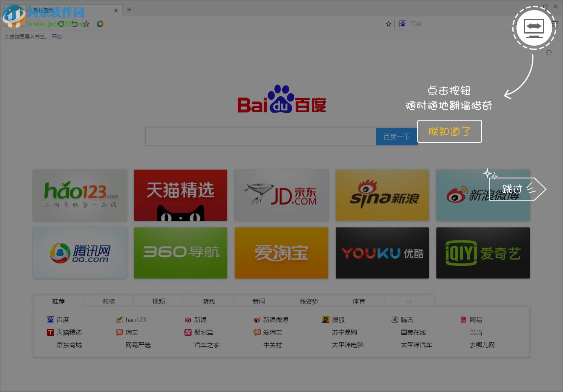Viewport: 563px width, 392px height.
Task: Click the circled screen-with-arrows wall-crossing button
Action: 534,26
